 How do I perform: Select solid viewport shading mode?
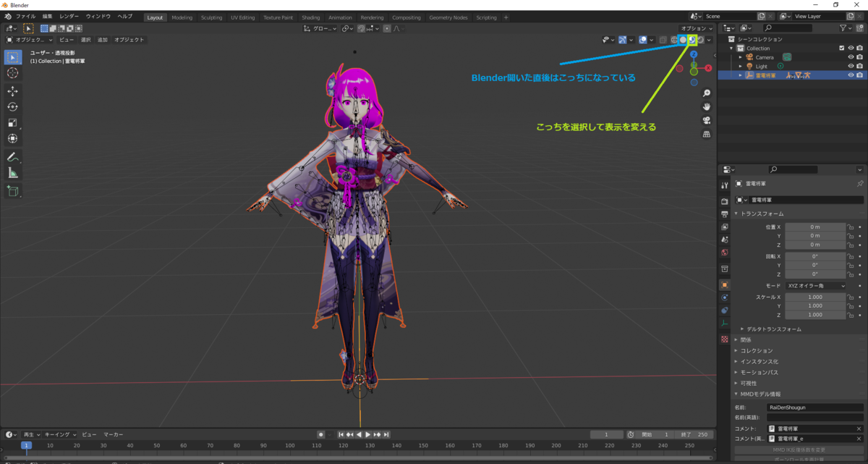tap(683, 40)
